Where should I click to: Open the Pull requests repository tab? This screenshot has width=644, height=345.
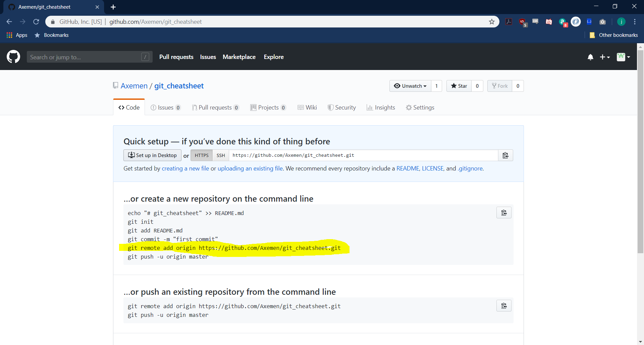pyautogui.click(x=215, y=108)
